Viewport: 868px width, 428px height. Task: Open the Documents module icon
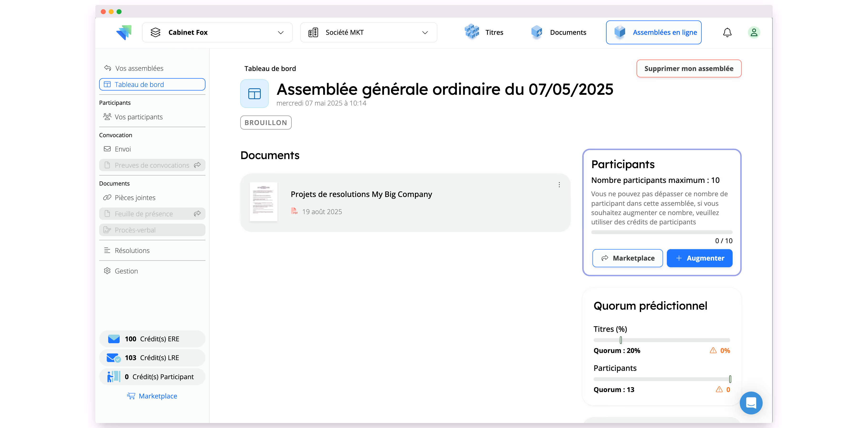coord(537,32)
